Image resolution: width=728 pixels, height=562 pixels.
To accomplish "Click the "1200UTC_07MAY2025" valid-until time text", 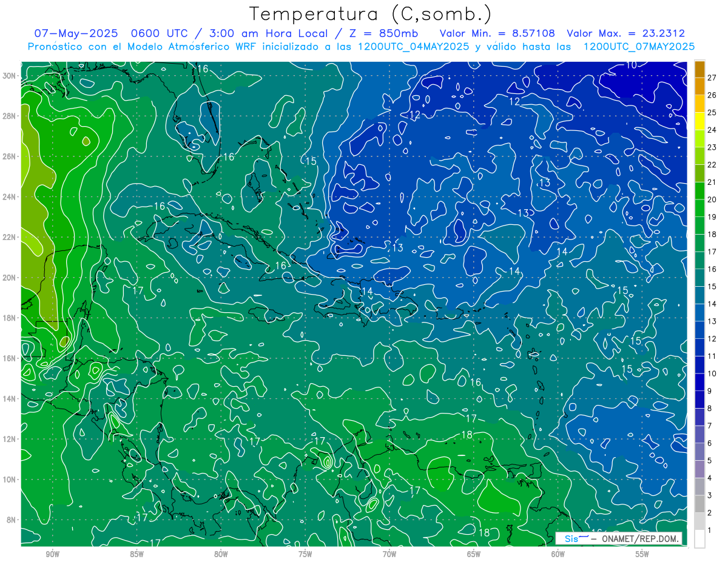I will pos(639,47).
